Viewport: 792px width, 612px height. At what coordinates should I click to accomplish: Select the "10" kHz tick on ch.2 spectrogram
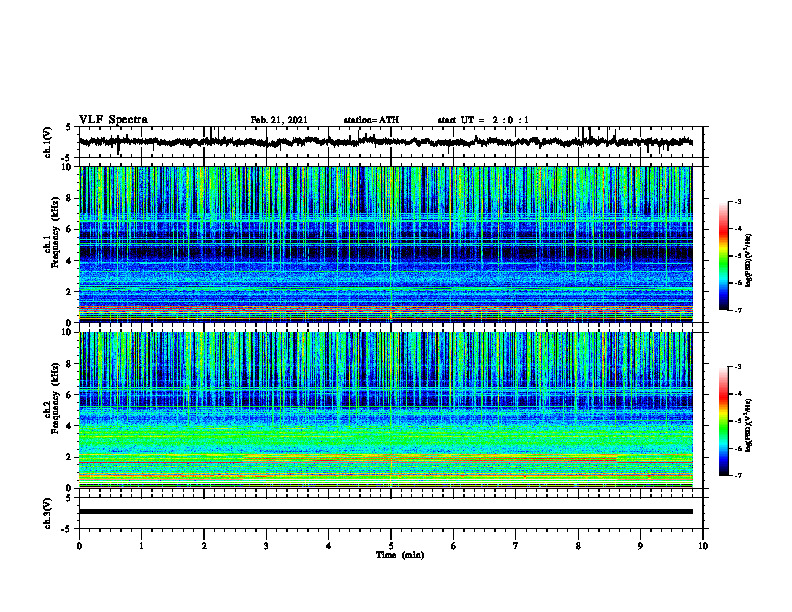pyautogui.click(x=66, y=332)
